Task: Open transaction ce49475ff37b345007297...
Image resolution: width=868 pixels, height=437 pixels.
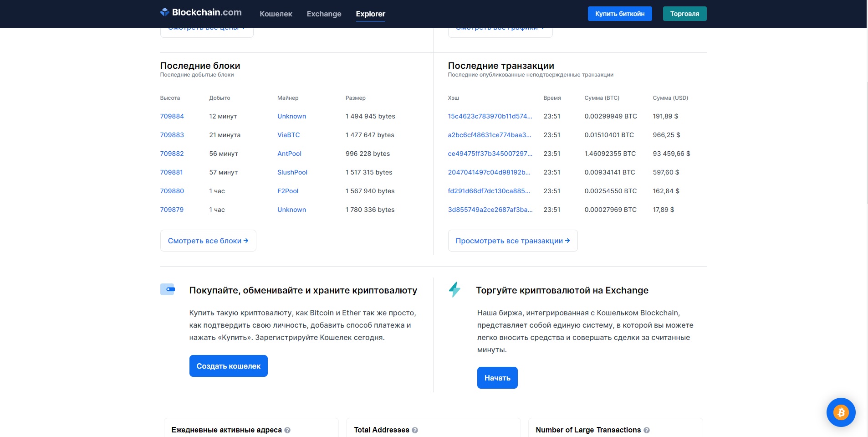Action: click(x=490, y=154)
